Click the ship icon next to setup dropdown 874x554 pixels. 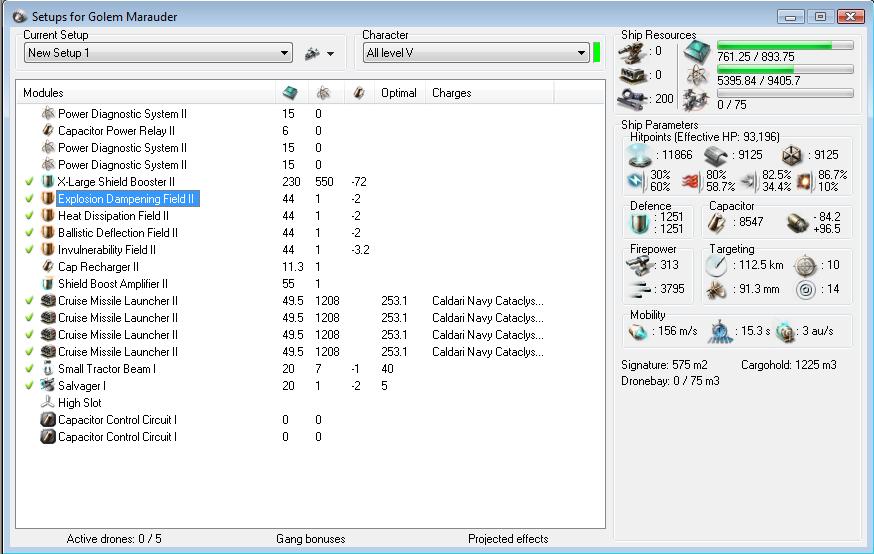click(x=312, y=54)
